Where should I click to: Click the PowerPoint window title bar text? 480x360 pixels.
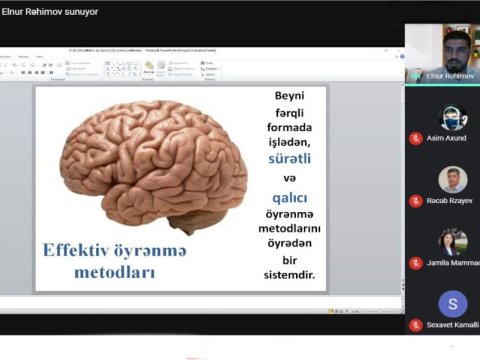pyautogui.click(x=142, y=50)
